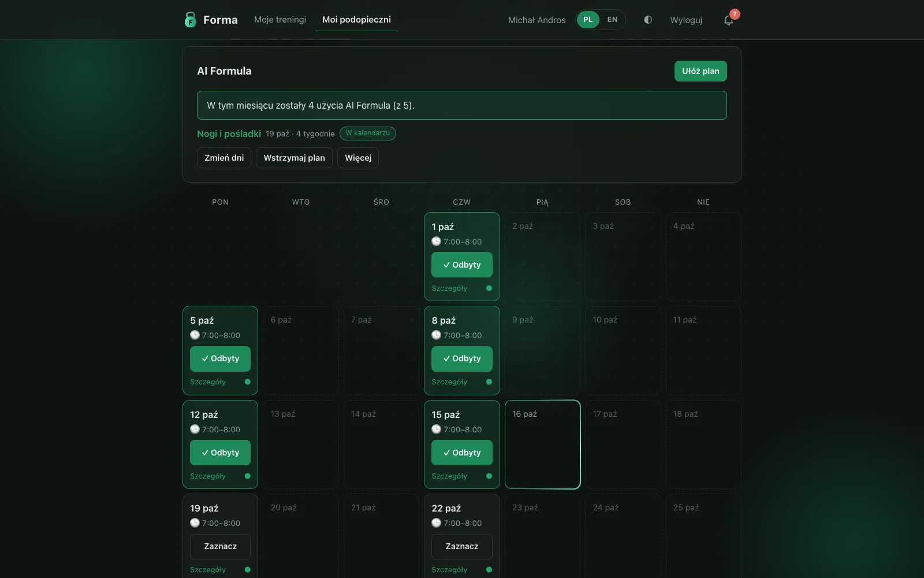Toggle Odbyty status on 12 paź
924x578 pixels.
pyautogui.click(x=220, y=453)
